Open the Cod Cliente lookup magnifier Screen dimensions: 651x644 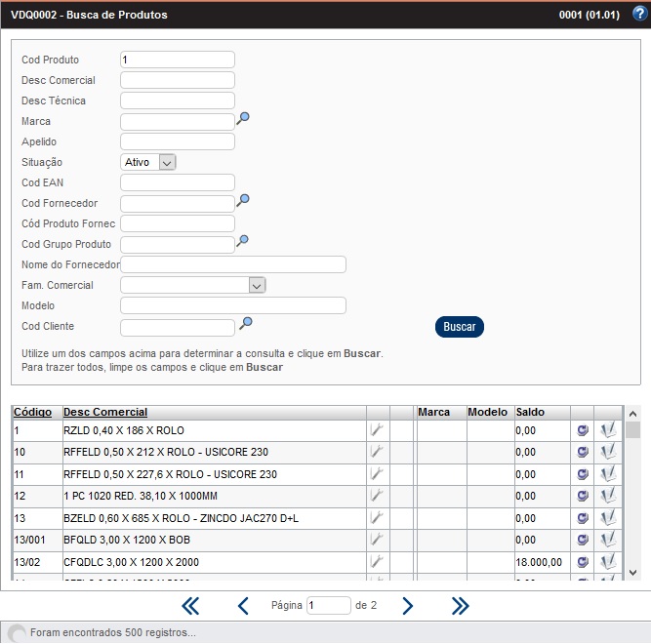coord(247,323)
